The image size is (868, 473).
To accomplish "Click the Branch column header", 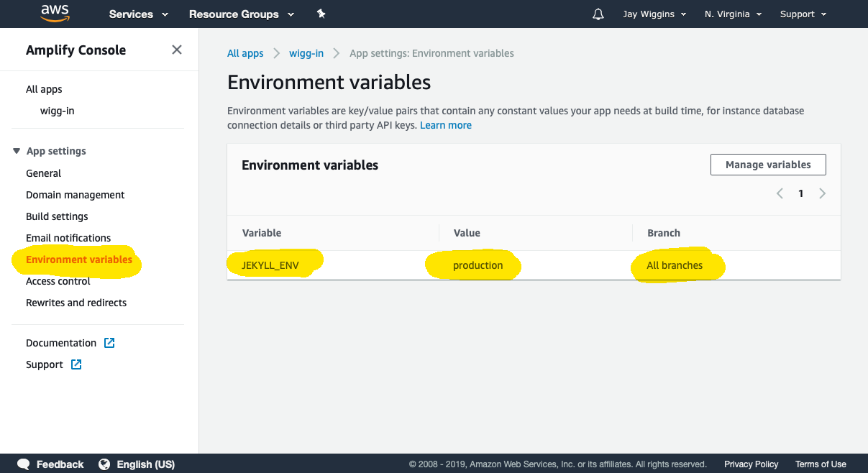I will click(x=663, y=233).
